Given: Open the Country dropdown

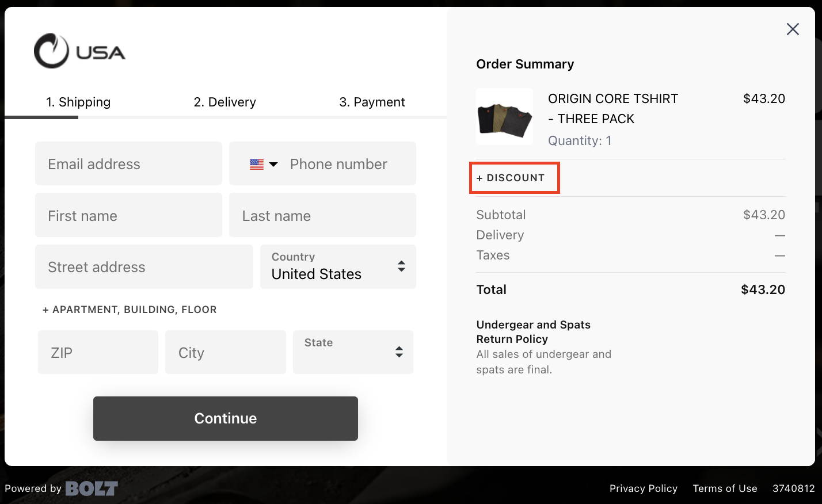Looking at the screenshot, I should tap(338, 266).
